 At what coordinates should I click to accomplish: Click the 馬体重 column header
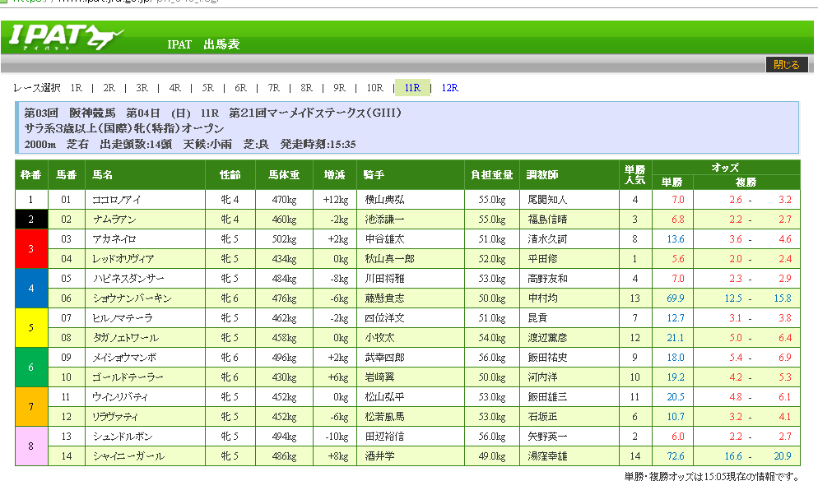coord(283,175)
